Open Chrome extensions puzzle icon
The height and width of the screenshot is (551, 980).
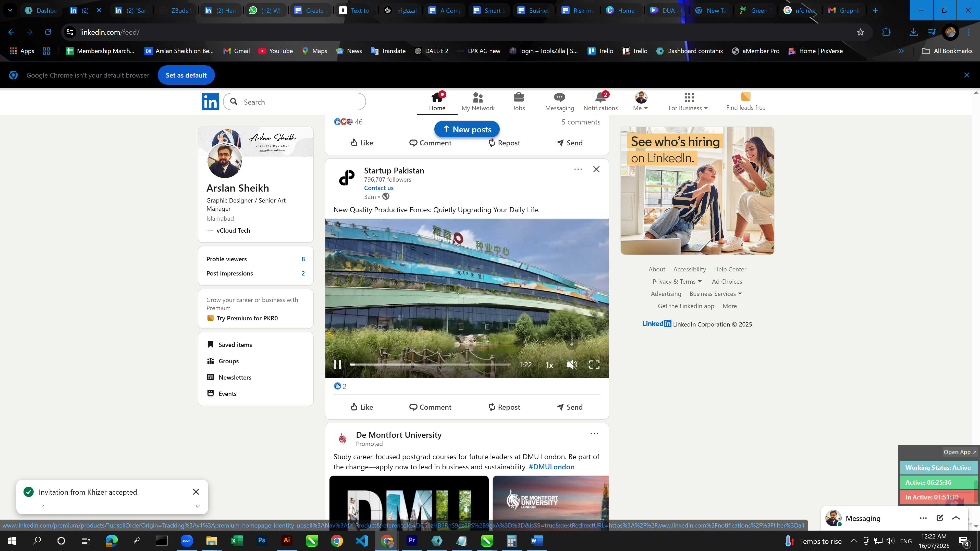886,32
